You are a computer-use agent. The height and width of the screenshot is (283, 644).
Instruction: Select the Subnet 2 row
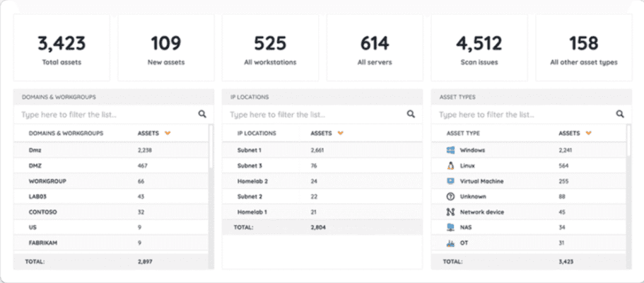322,197
